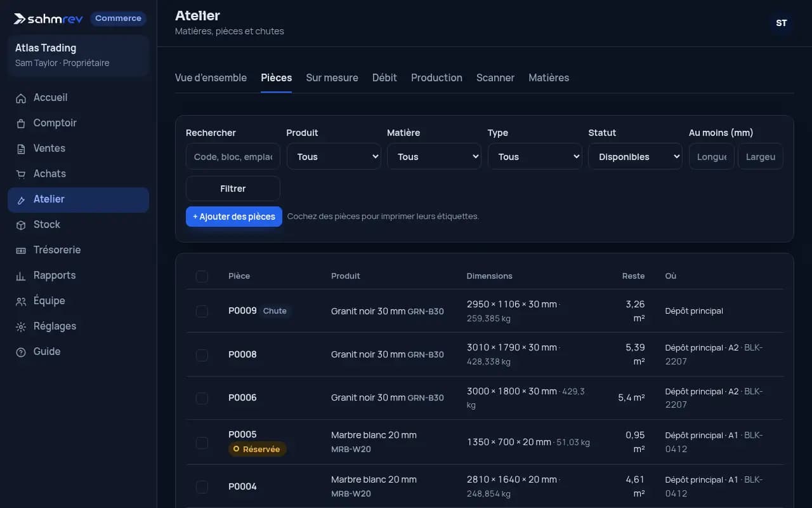The width and height of the screenshot is (812, 508).
Task: Click the Rapports bar-chart icon
Action: coord(21,276)
